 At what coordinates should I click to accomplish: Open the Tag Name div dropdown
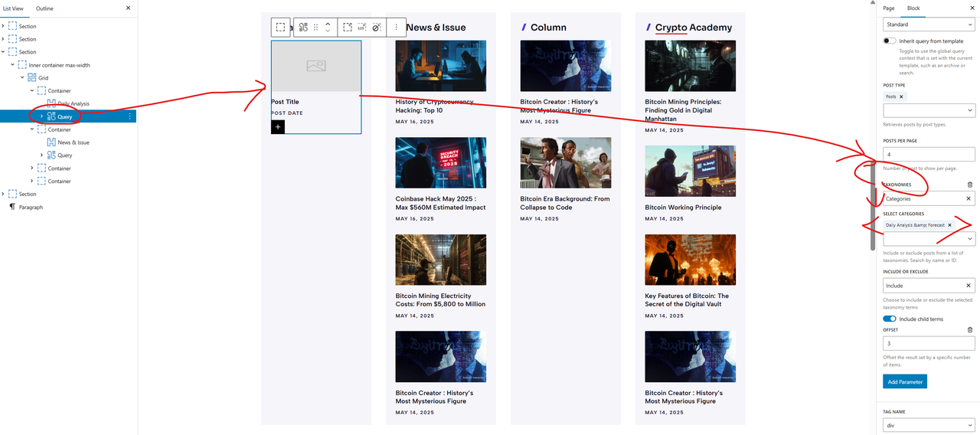pyautogui.click(x=929, y=425)
